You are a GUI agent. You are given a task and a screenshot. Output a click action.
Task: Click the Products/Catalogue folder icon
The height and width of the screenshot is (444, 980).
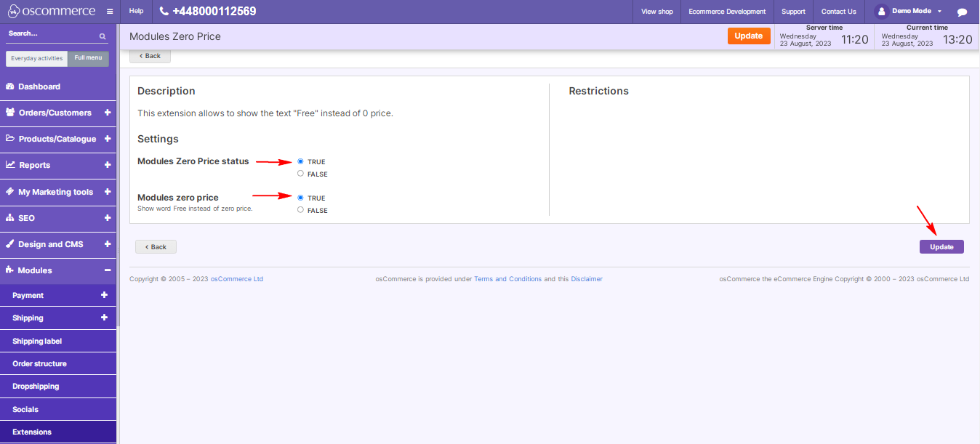[x=10, y=139]
